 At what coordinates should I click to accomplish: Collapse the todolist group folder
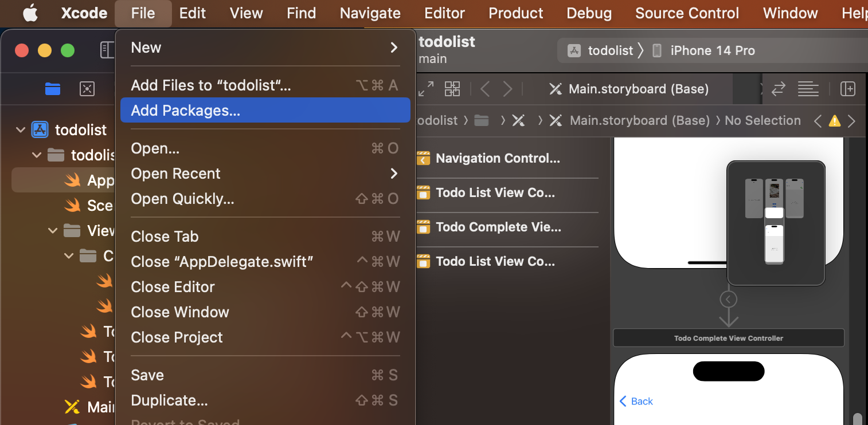coord(37,155)
